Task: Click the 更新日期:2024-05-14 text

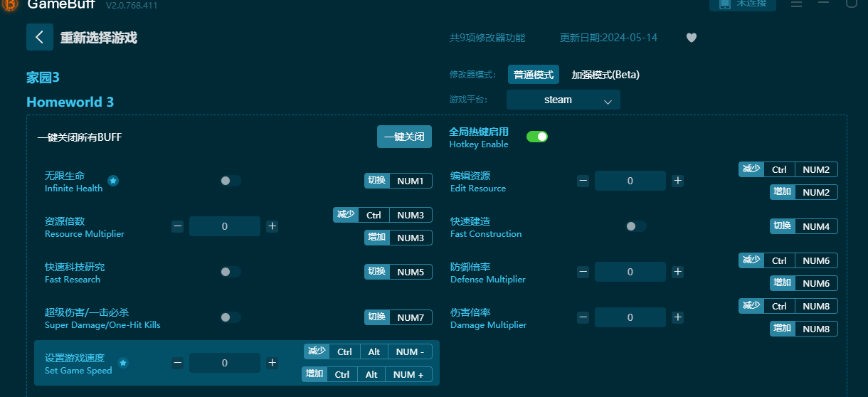Action: point(608,38)
